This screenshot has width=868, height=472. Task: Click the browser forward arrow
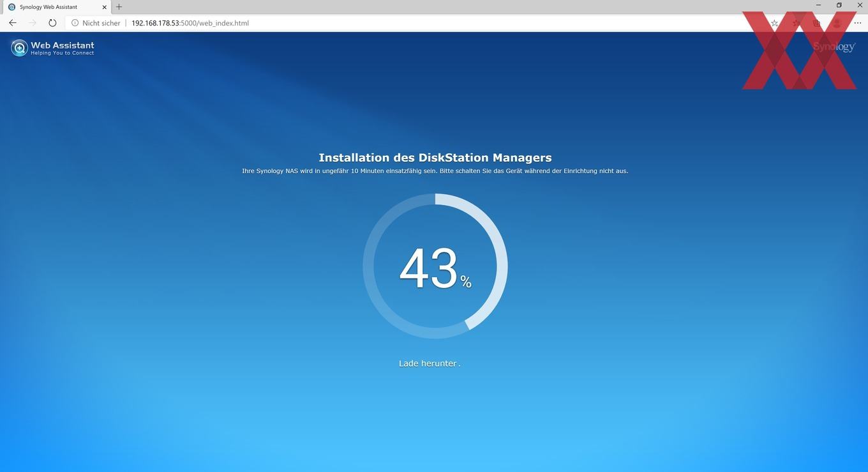tap(33, 23)
